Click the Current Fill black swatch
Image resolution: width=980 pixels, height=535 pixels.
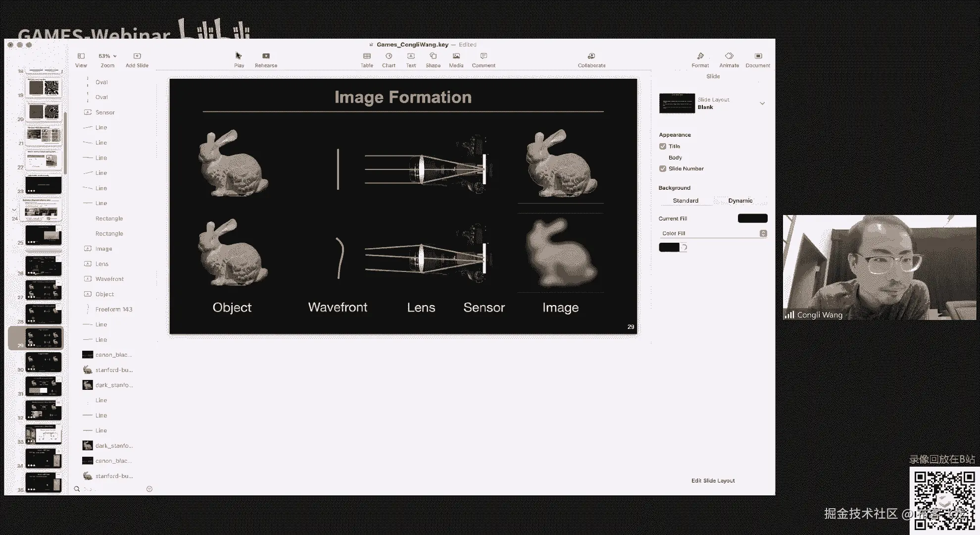pyautogui.click(x=752, y=218)
